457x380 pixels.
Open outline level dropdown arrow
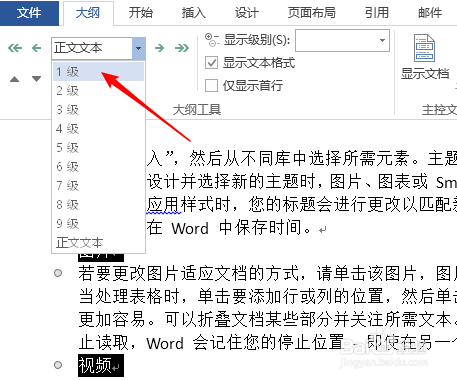click(x=139, y=48)
